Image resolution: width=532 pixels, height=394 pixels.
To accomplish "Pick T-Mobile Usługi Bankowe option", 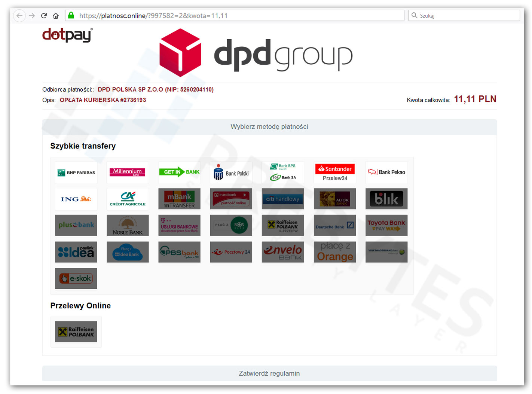I will pos(179,226).
